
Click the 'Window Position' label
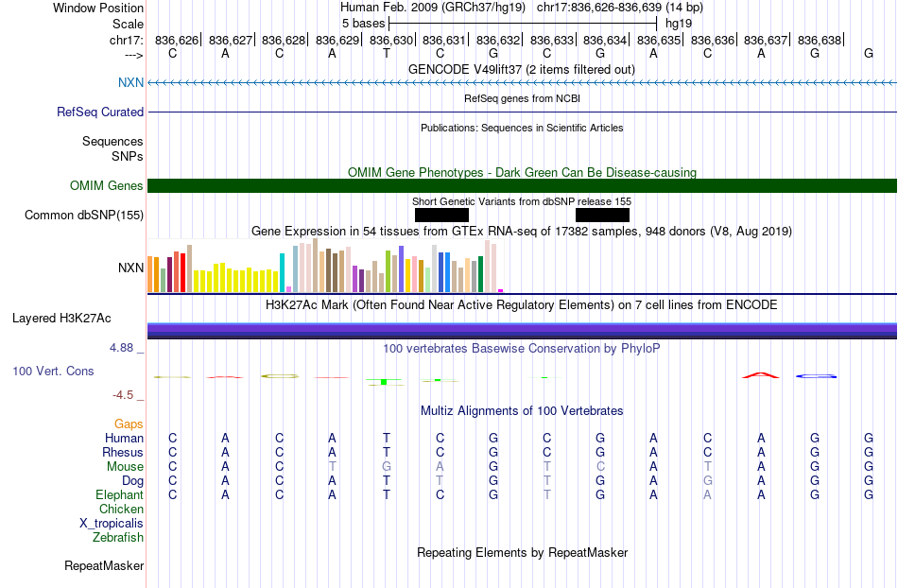tap(98, 8)
